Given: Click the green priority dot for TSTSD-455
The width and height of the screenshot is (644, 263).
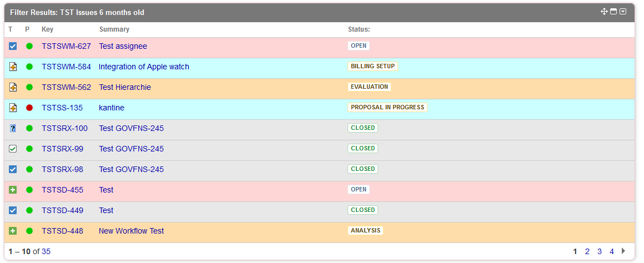Looking at the screenshot, I should 29,190.
